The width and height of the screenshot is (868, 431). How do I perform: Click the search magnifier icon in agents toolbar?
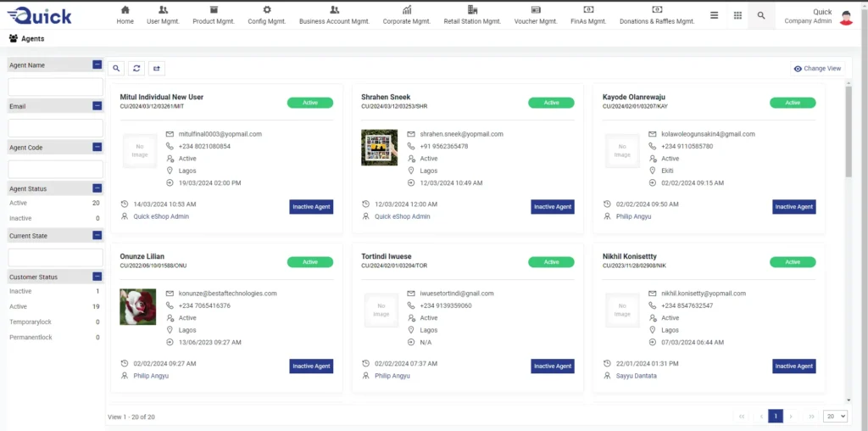tap(117, 69)
